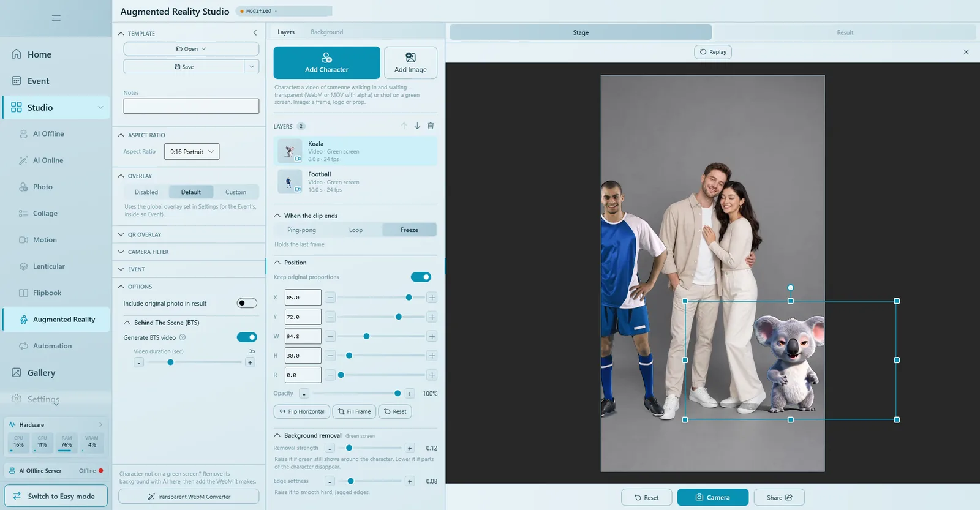Open Transparent WebM Converter

pos(189,497)
